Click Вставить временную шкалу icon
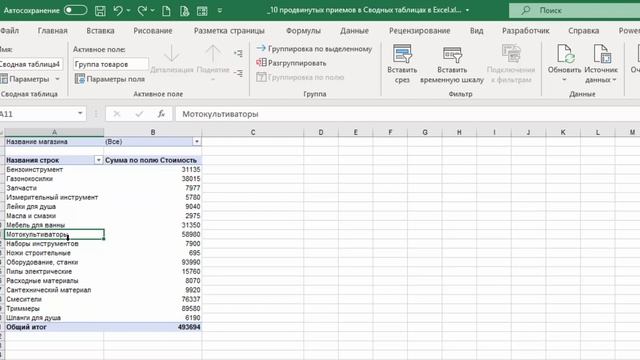This screenshot has width=640, height=360. tap(452, 55)
